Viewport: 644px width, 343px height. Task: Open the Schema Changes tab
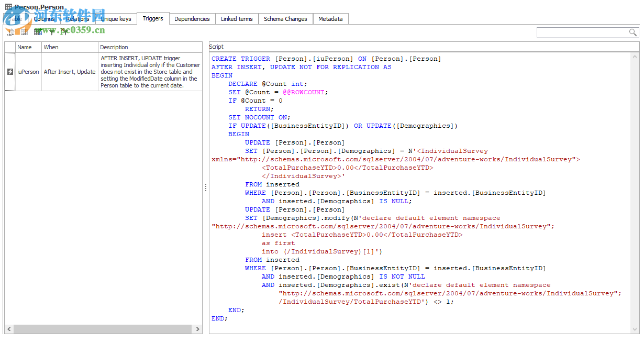click(x=285, y=19)
